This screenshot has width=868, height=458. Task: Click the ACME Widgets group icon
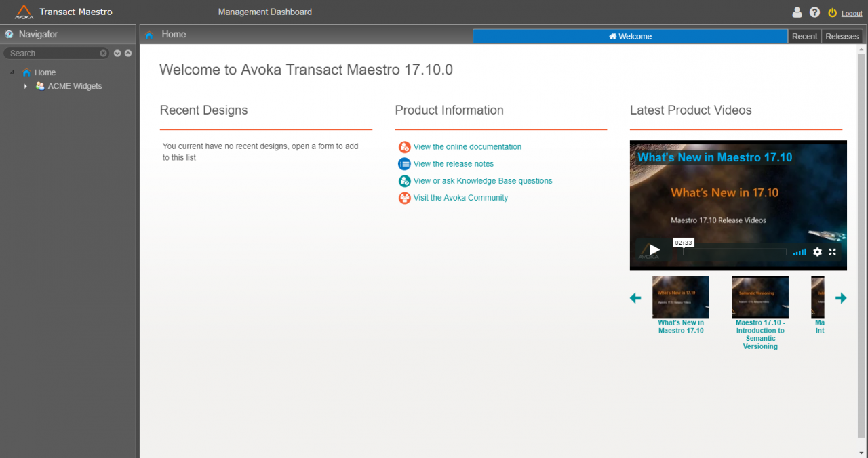[40, 86]
